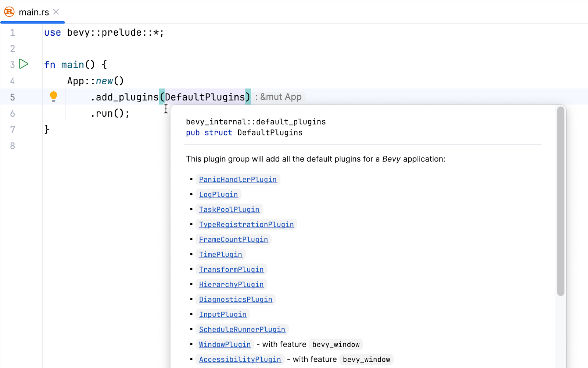Screen dimensions: 588x368
Task: Follow the ScheduleRunnerPlugin link
Action: tap(242, 330)
